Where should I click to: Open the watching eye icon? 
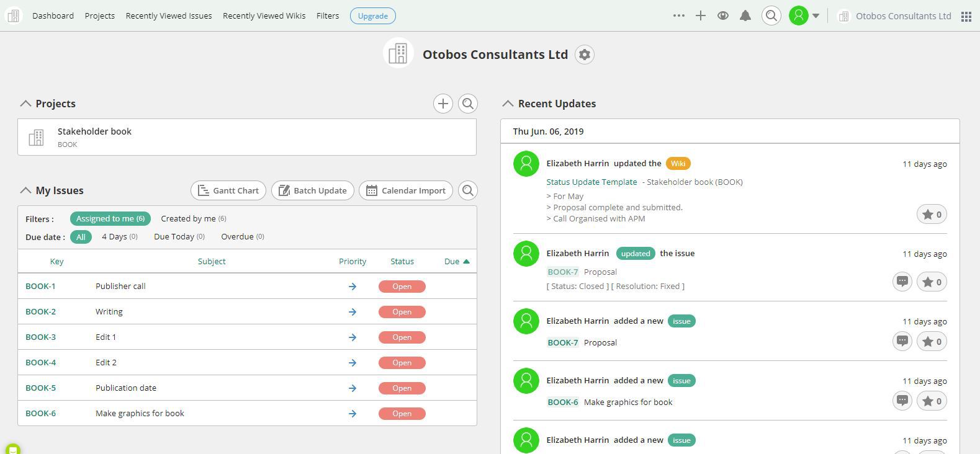click(723, 16)
